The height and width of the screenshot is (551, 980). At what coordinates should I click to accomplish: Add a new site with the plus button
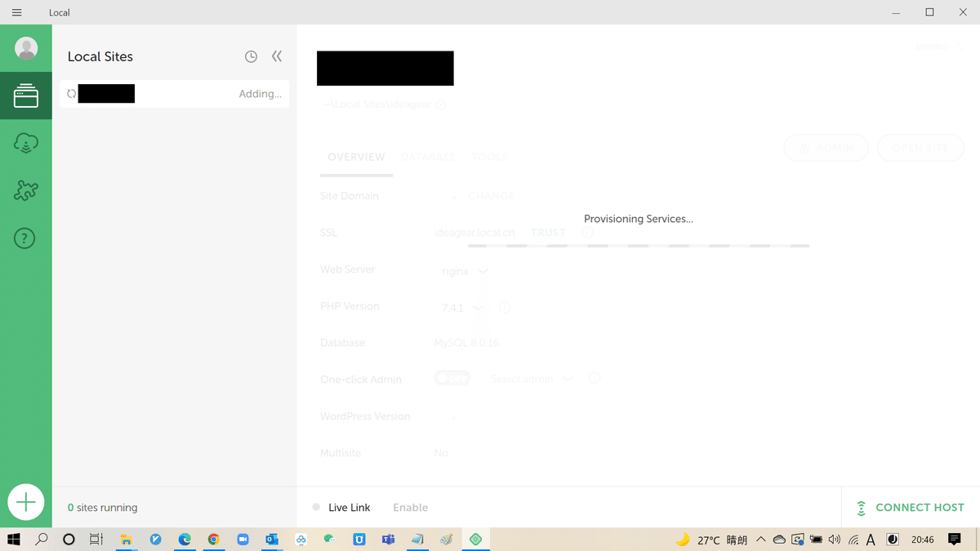click(26, 502)
